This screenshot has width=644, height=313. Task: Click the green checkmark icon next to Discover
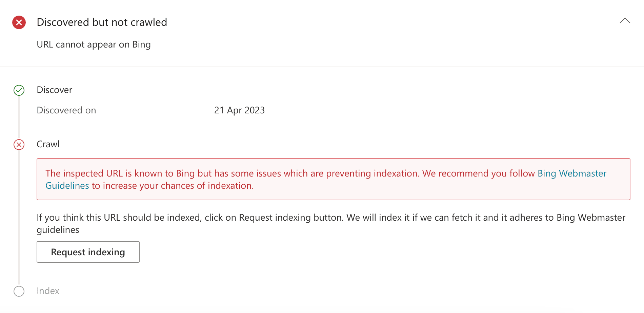[19, 90]
